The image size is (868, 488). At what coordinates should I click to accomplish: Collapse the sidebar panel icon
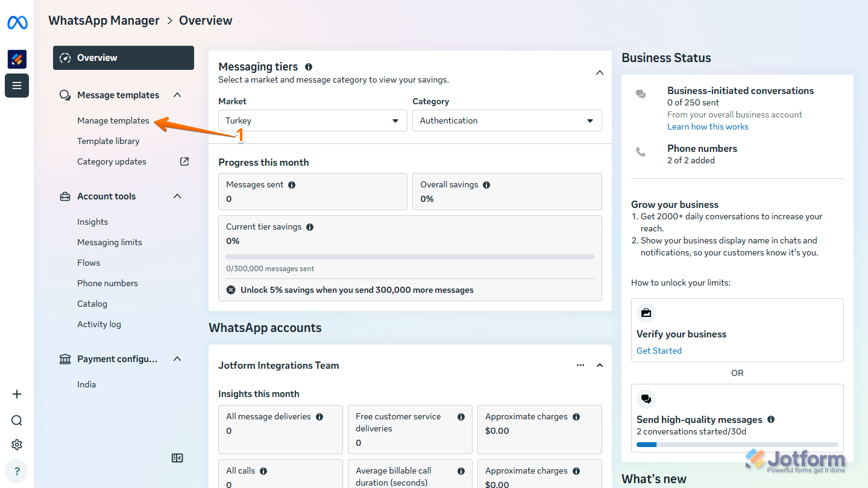(x=177, y=458)
